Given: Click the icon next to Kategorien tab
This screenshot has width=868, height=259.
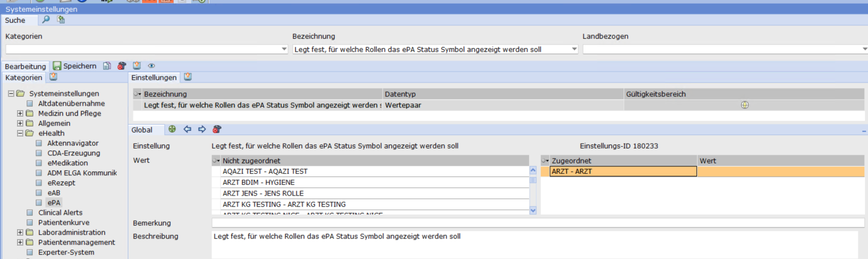Looking at the screenshot, I should pos(53,77).
